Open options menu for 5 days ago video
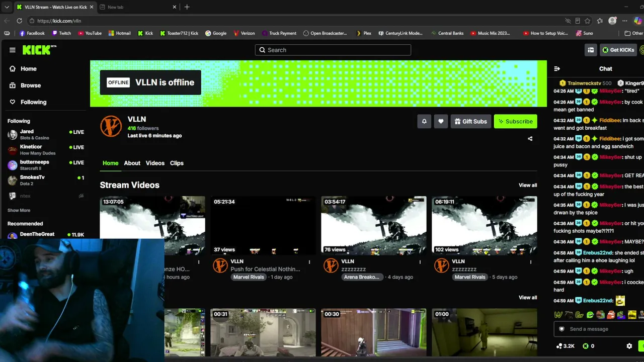Screen dimensions: 644x362 click(x=531, y=262)
